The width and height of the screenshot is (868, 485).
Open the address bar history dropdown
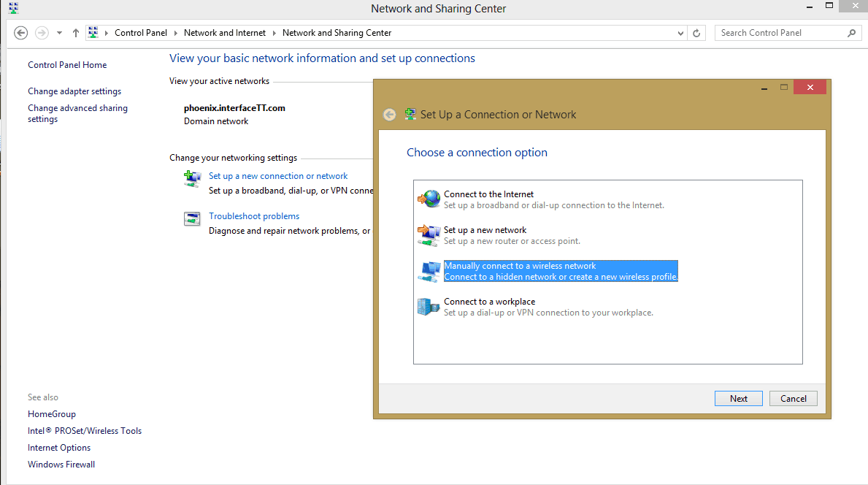coord(680,33)
